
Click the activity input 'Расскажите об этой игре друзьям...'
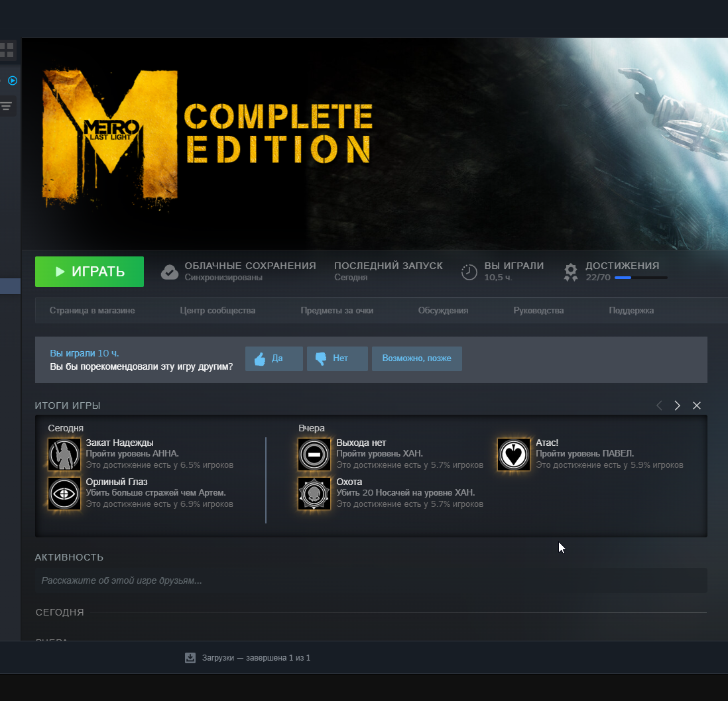371,580
